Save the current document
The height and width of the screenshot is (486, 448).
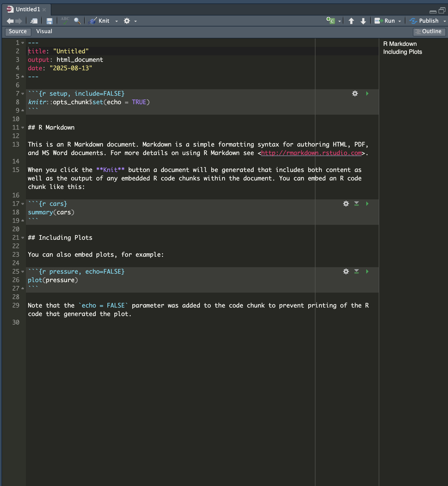tap(50, 21)
